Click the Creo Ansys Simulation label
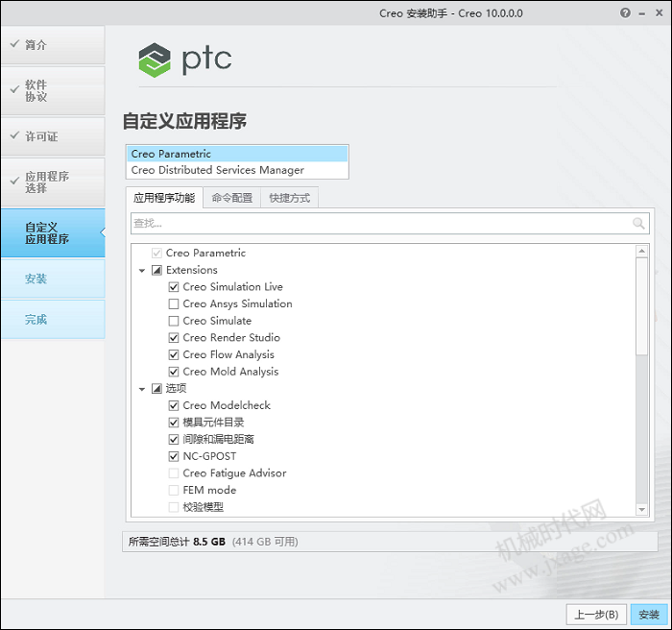 (237, 304)
